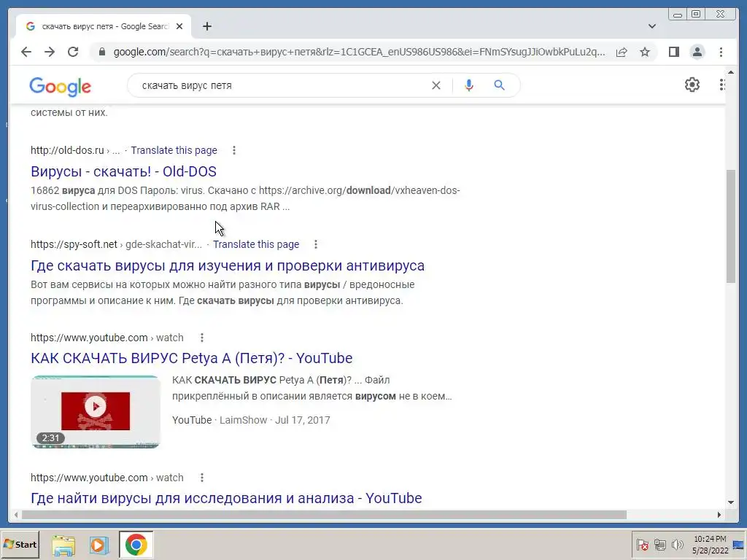The image size is (747, 560).
Task: Click the horizontal scrollbar thumb
Action: [x=324, y=515]
